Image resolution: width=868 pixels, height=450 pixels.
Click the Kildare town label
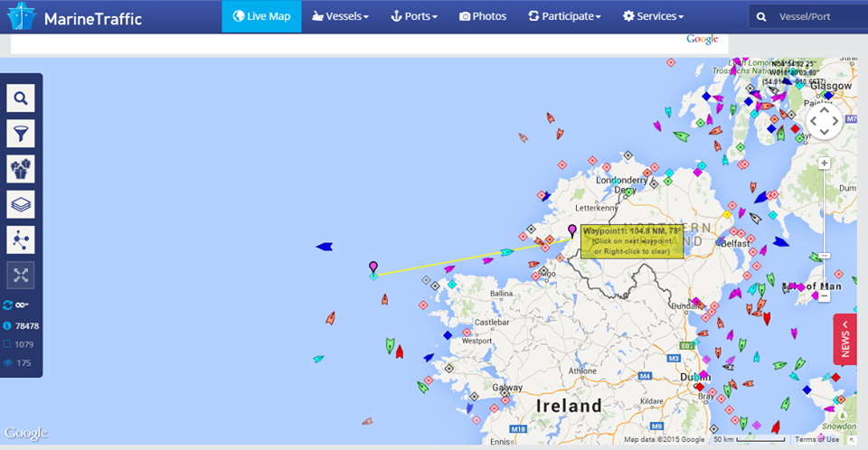652,401
